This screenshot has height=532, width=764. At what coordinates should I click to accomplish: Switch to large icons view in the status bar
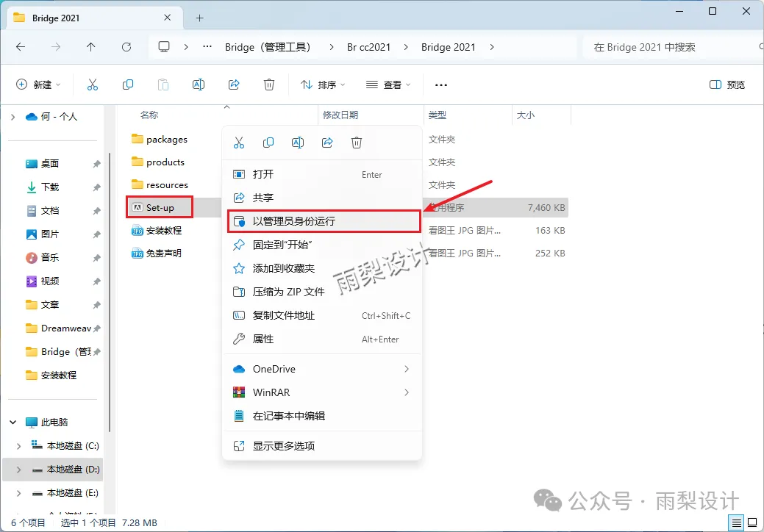tap(752, 523)
